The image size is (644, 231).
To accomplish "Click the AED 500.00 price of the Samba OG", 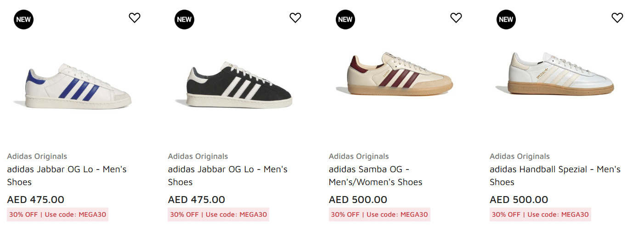I will 358,200.
